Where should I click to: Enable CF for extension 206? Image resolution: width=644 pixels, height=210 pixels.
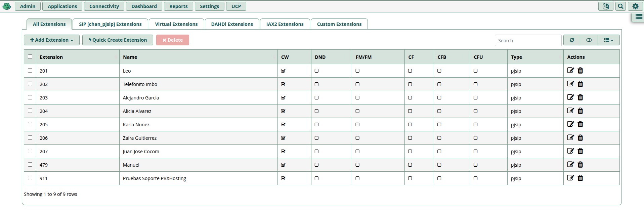pos(410,138)
